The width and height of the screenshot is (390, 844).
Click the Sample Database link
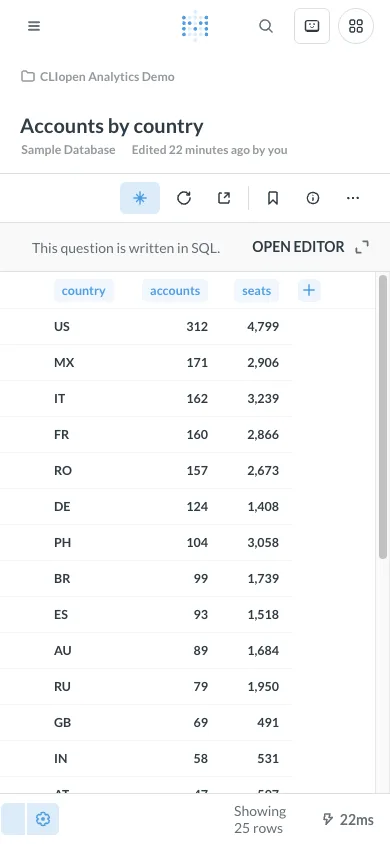[x=68, y=150]
